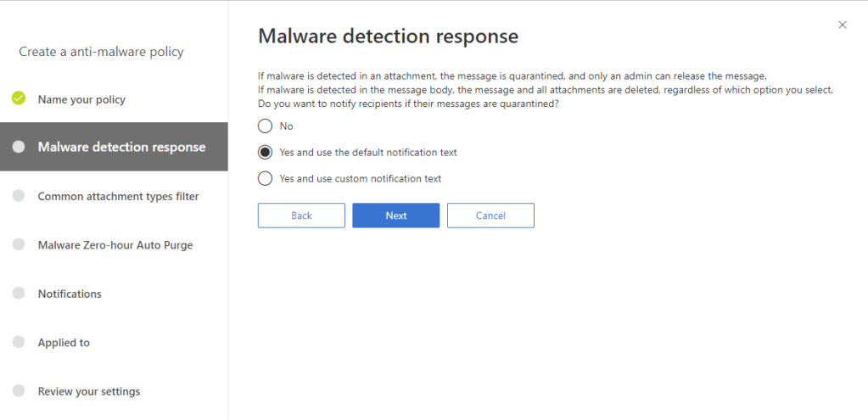Image resolution: width=868 pixels, height=420 pixels.
Task: Click the step dot beside Common attachment types filter
Action: [19, 196]
